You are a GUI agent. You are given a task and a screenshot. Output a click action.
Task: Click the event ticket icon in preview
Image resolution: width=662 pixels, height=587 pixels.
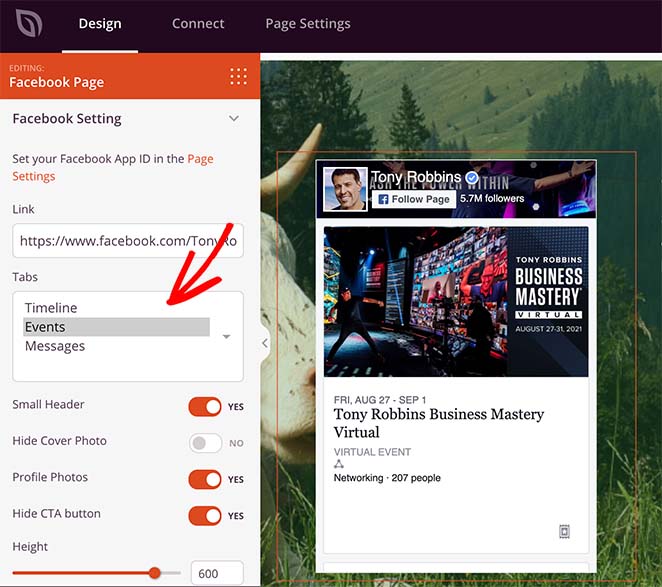click(564, 531)
